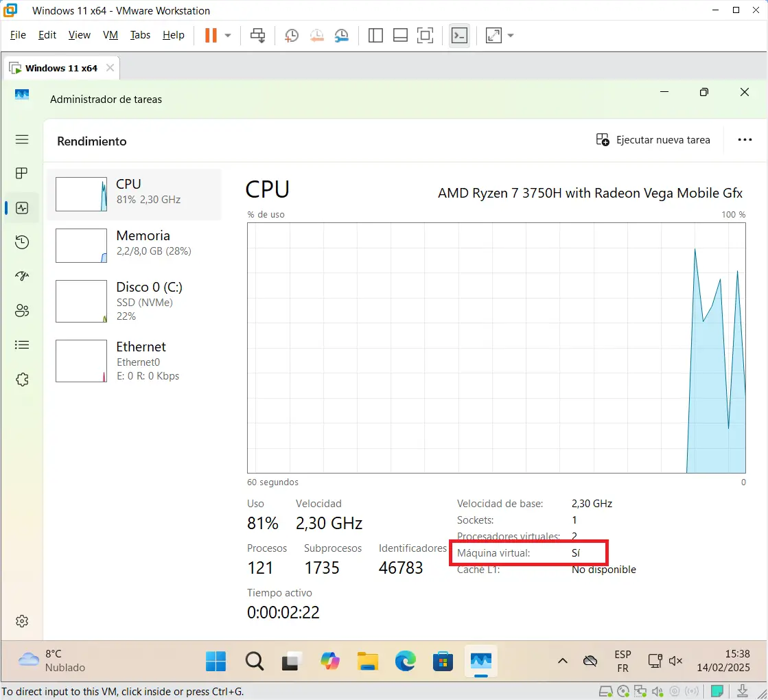Viewport: 768px width, 700px height.
Task: Open the Users sidebar icon
Action: [22, 311]
